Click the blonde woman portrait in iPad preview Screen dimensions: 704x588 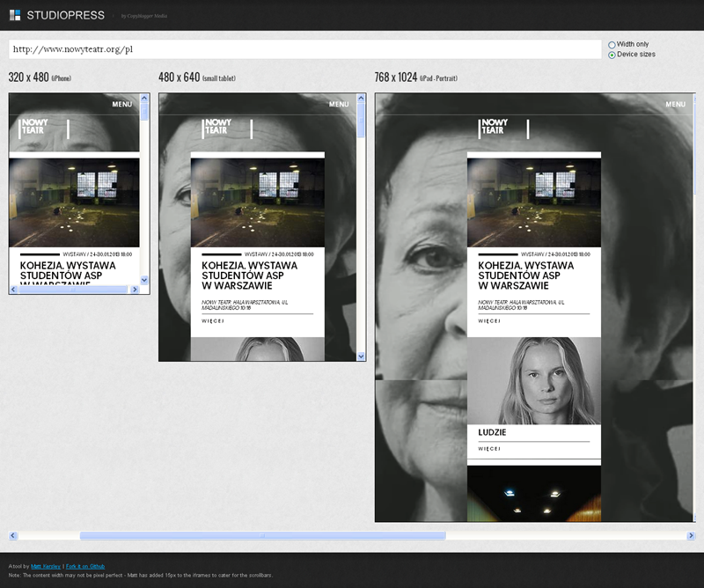(x=533, y=380)
